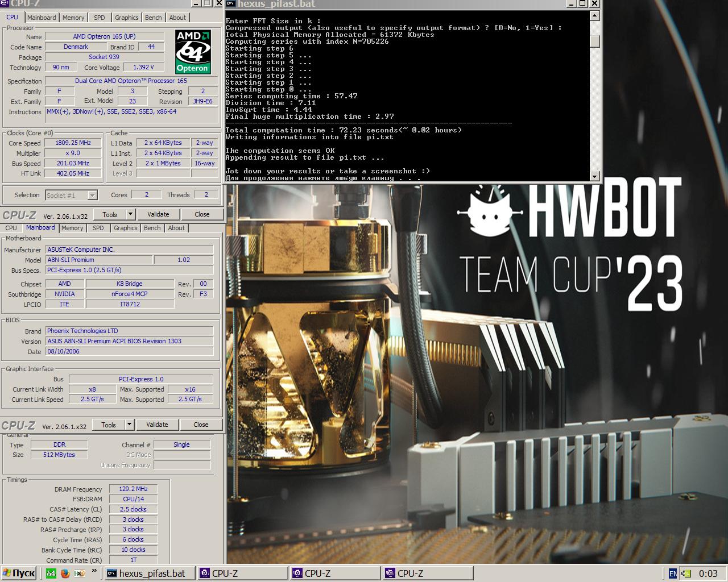Click the instructions field listing MMX(+)
The image size is (728, 582).
click(x=131, y=114)
